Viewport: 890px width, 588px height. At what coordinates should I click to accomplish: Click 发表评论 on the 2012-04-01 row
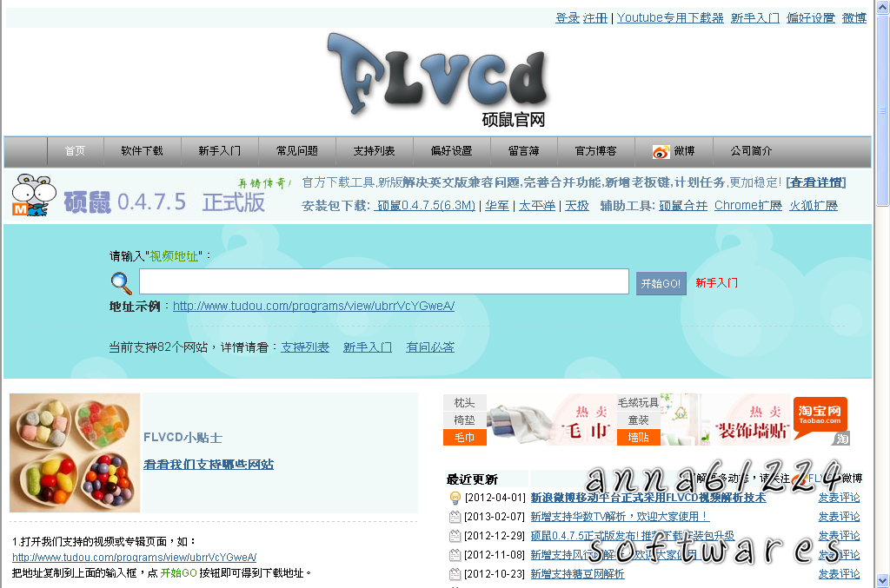click(839, 498)
